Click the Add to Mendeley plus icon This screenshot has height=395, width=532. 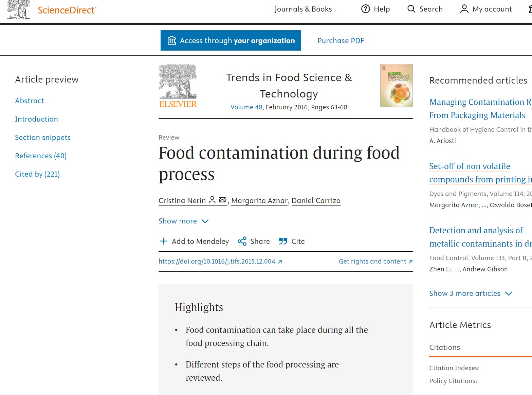164,241
